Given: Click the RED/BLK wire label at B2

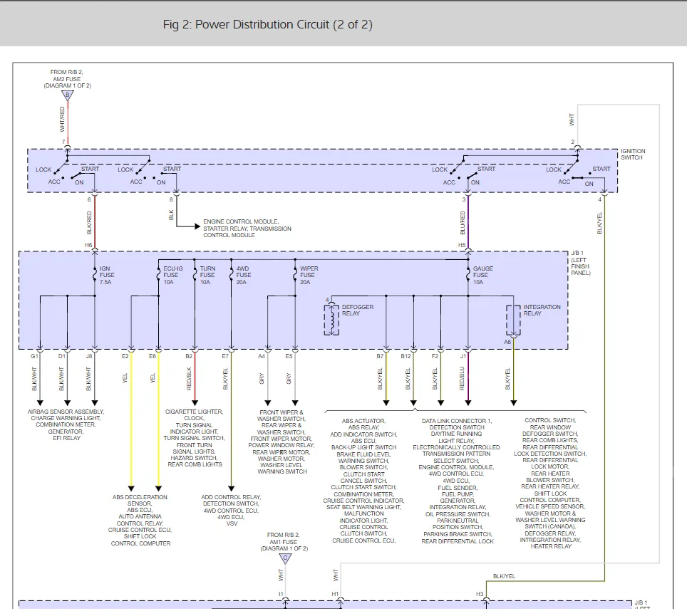Looking at the screenshot, I should pos(190,379).
